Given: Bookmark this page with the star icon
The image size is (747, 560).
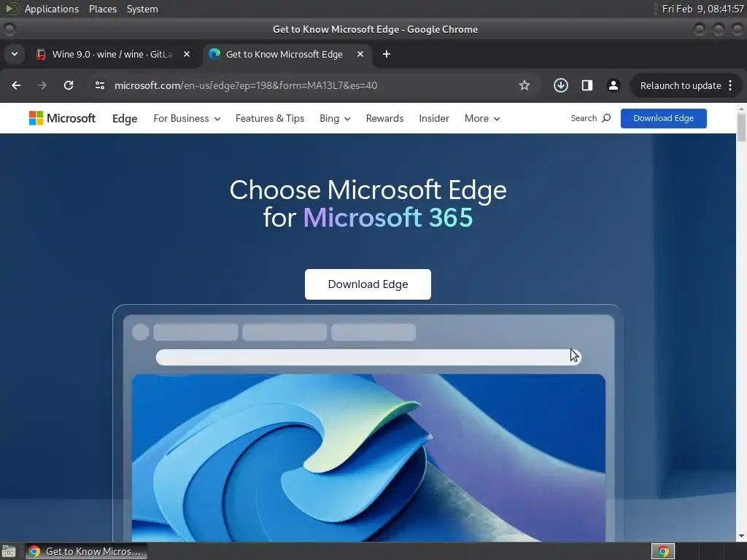Looking at the screenshot, I should click(524, 85).
